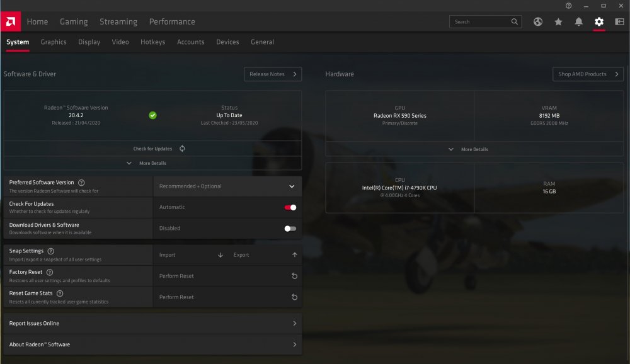Image resolution: width=630 pixels, height=364 pixels.
Task: Click the 8192 MB VRAM card
Action: pos(549,116)
